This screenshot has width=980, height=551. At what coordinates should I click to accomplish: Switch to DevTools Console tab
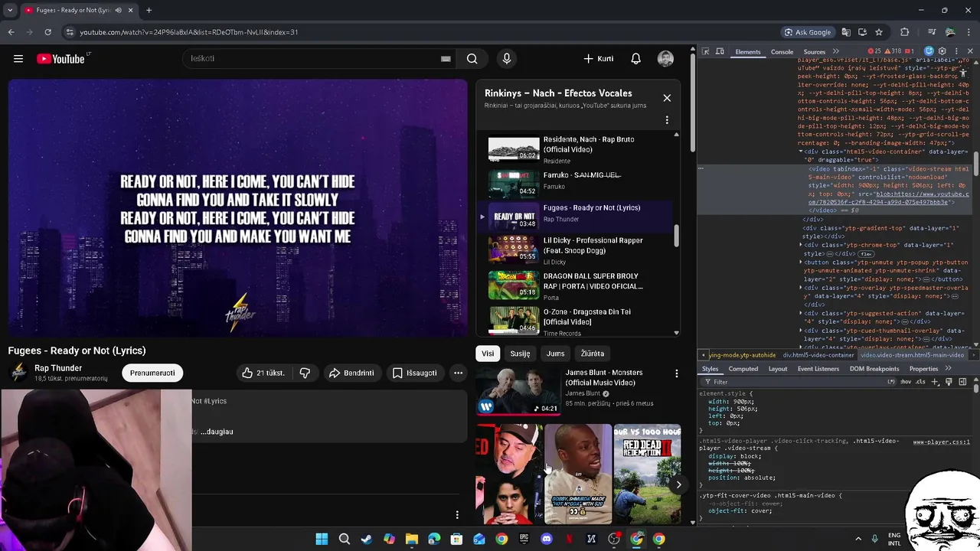[782, 52]
